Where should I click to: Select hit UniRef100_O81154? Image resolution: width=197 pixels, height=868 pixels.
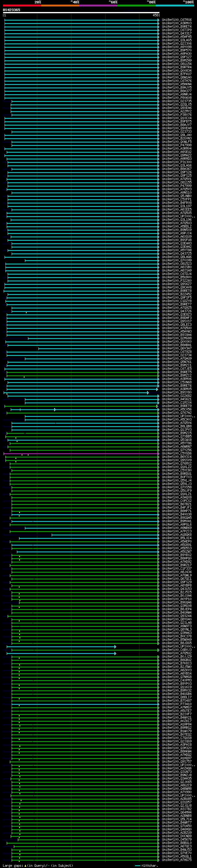click(176, 64)
